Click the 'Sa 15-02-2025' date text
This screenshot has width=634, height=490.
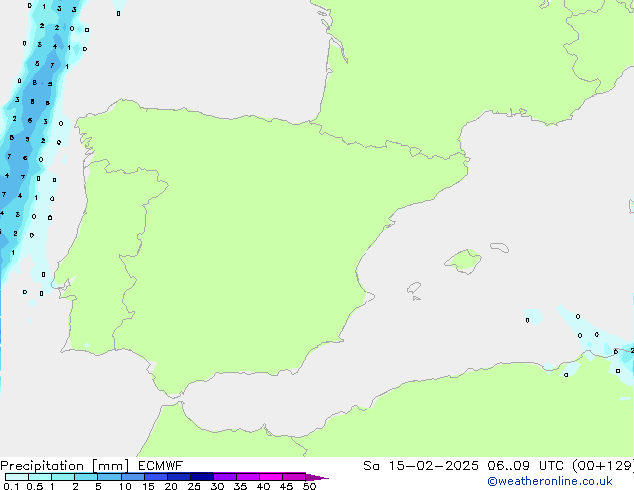pyautogui.click(x=421, y=466)
